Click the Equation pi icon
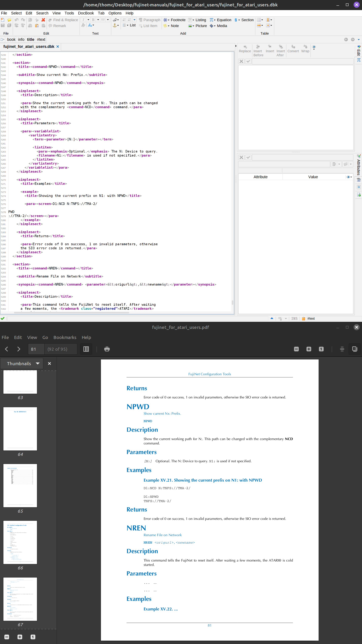Viewport: 362px width, 644px height. [x=212, y=20]
